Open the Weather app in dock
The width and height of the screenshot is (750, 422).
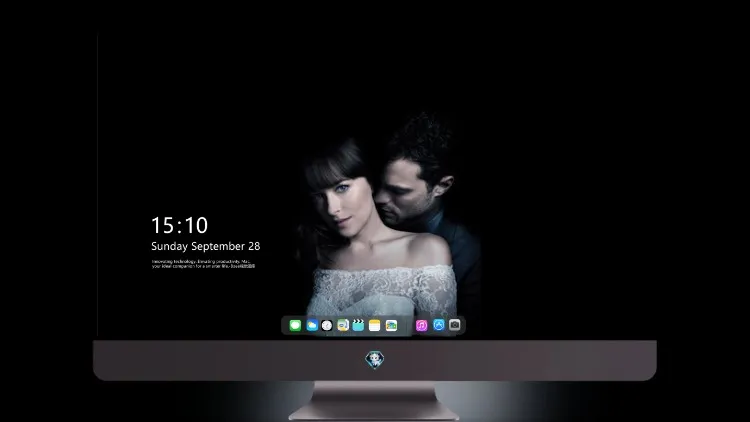(312, 325)
